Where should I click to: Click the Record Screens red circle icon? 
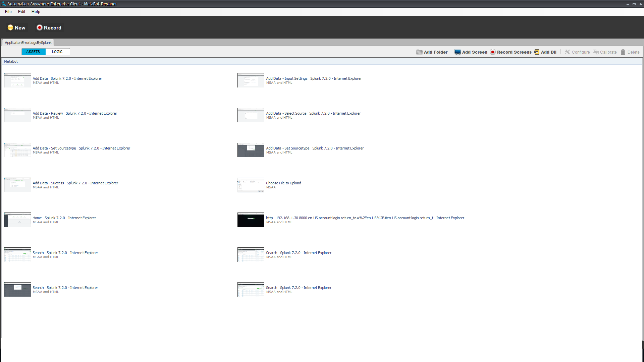[492, 52]
